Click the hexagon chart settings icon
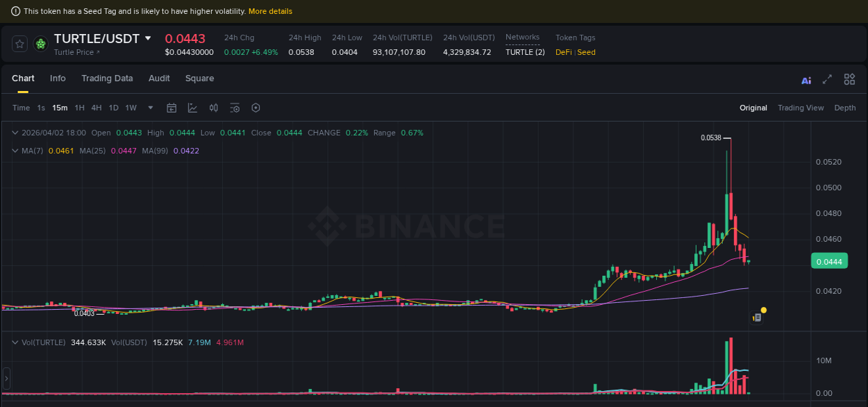Screen dimensions: 868x407 tap(256, 108)
